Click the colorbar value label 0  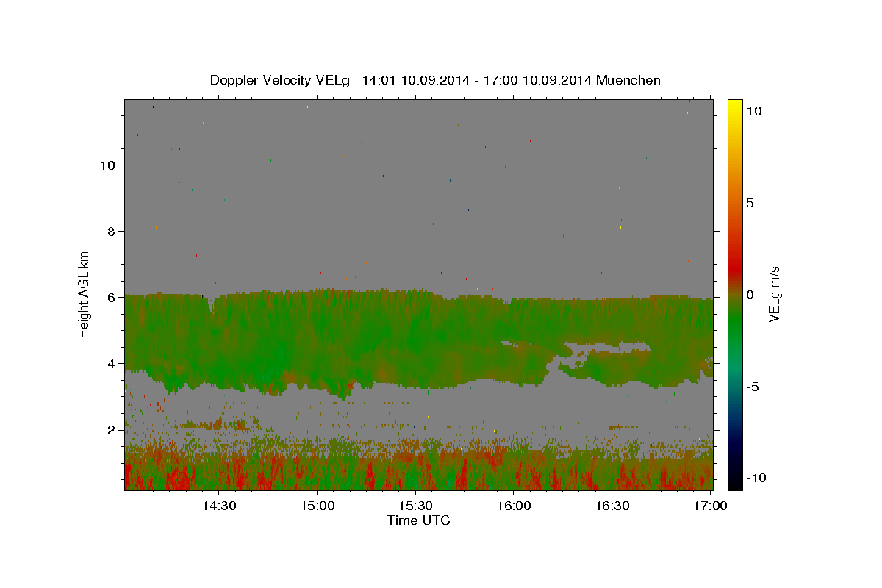coord(750,294)
